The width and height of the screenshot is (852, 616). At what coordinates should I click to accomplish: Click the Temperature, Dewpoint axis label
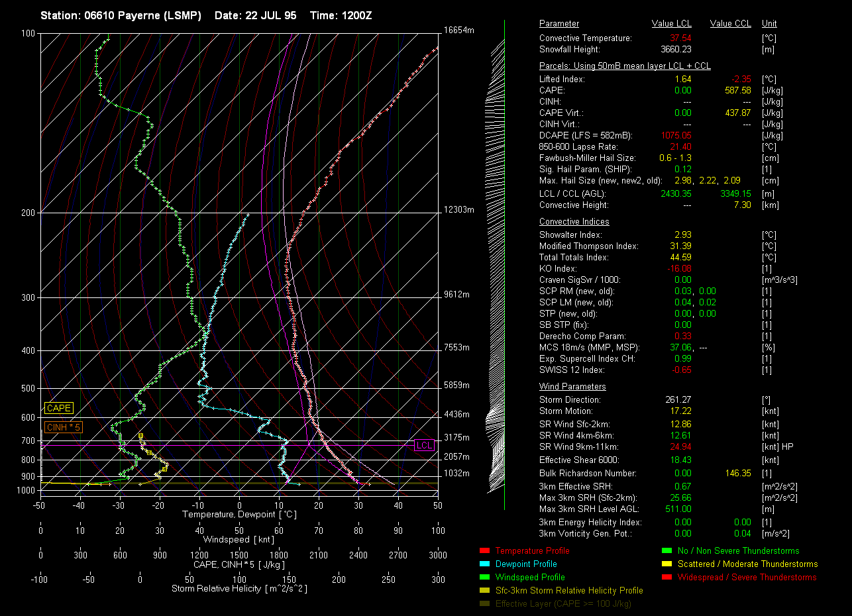coord(239,514)
